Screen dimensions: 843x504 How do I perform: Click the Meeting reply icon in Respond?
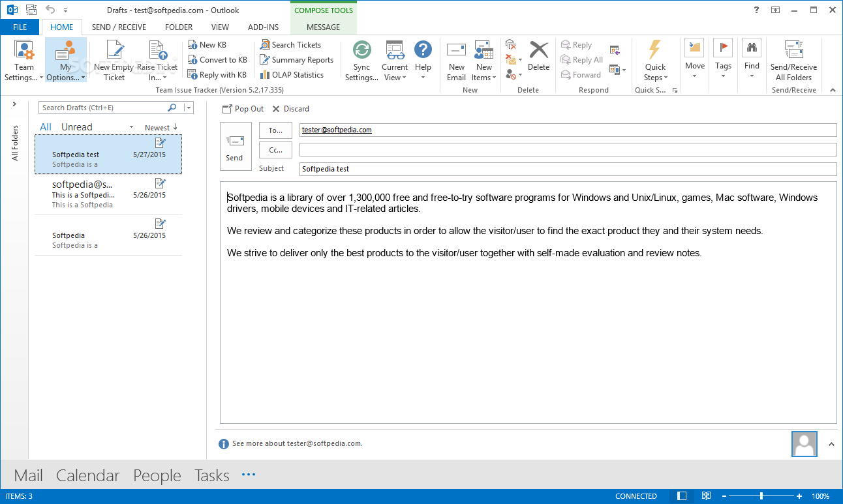[x=615, y=50]
